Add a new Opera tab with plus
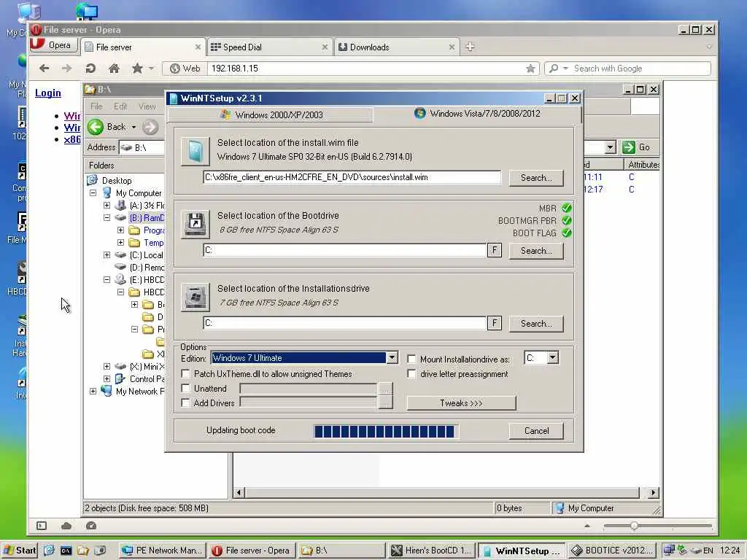747x560 pixels. (470, 47)
